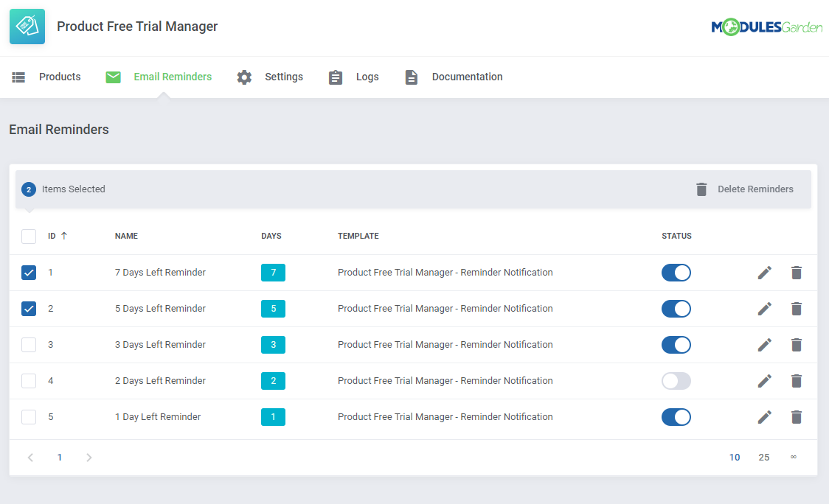The height and width of the screenshot is (504, 829).
Task: Click the days badge showing 3
Action: [x=274, y=345]
